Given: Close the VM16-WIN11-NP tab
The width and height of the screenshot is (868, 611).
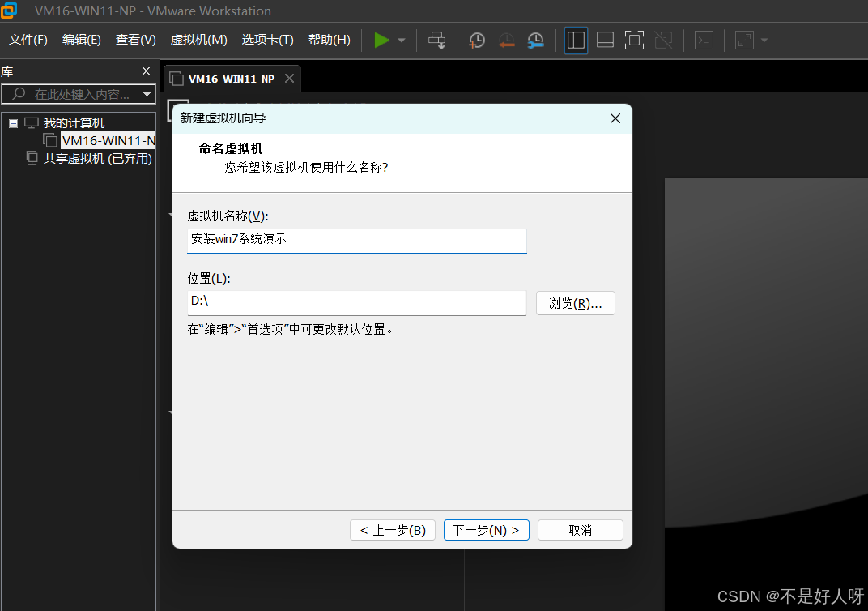Looking at the screenshot, I should click(x=290, y=79).
